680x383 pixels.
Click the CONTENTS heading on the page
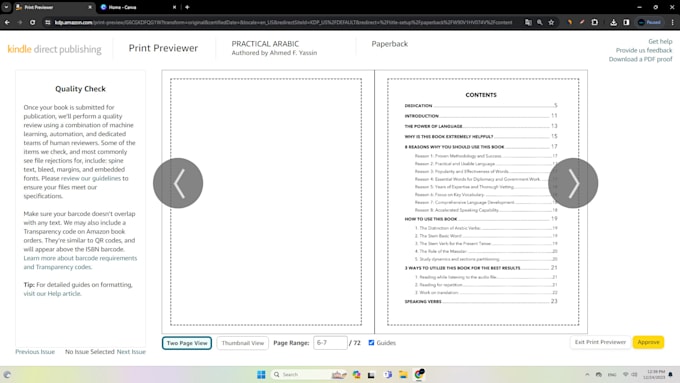(x=481, y=95)
